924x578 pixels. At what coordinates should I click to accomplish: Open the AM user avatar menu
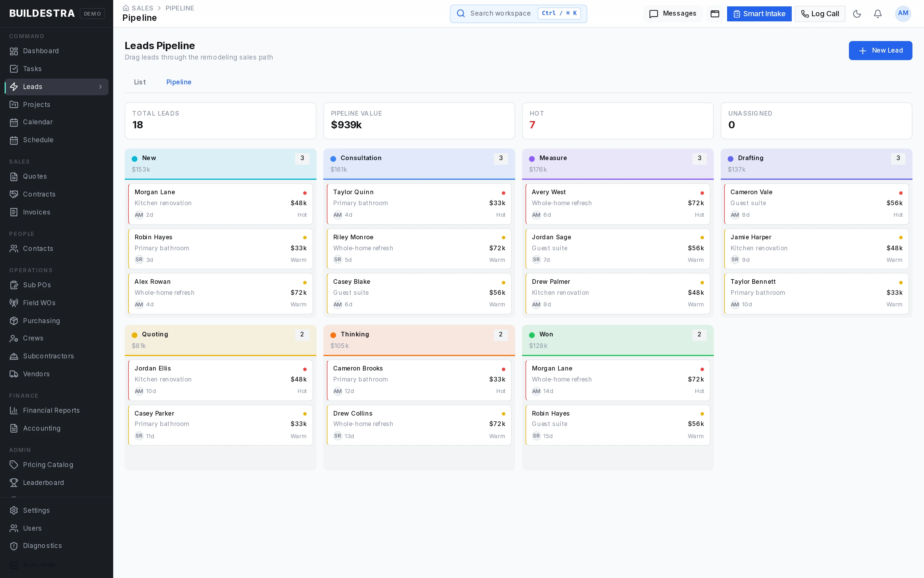[903, 13]
